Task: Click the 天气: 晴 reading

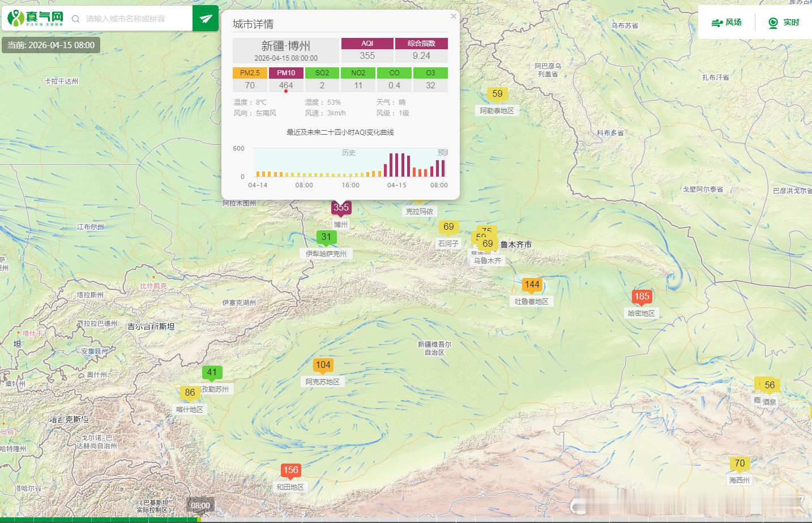Action: click(391, 102)
